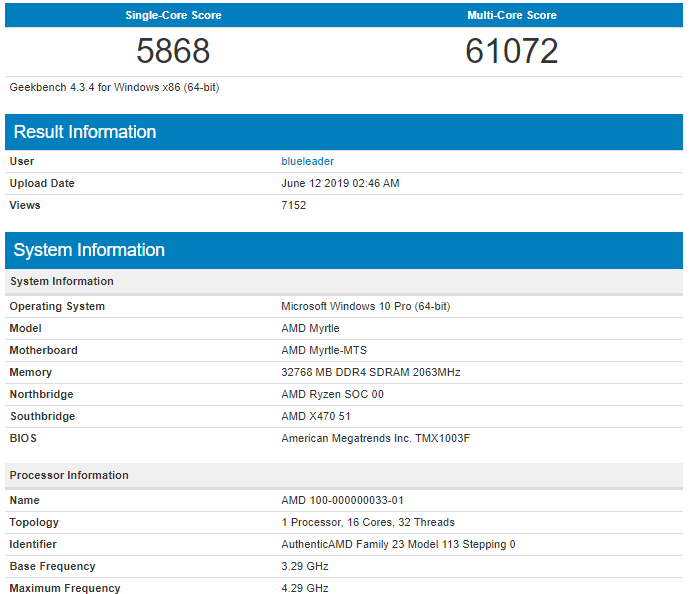This screenshot has height=594, width=692.
Task: Click the views count 7152
Action: [x=293, y=206]
